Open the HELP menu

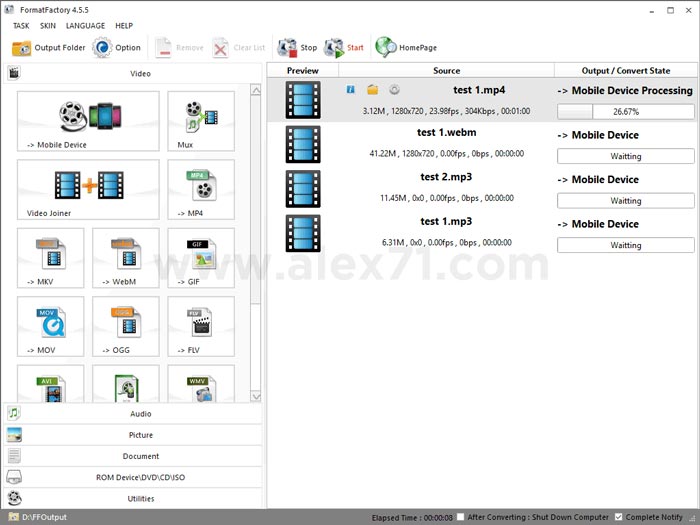click(x=124, y=26)
